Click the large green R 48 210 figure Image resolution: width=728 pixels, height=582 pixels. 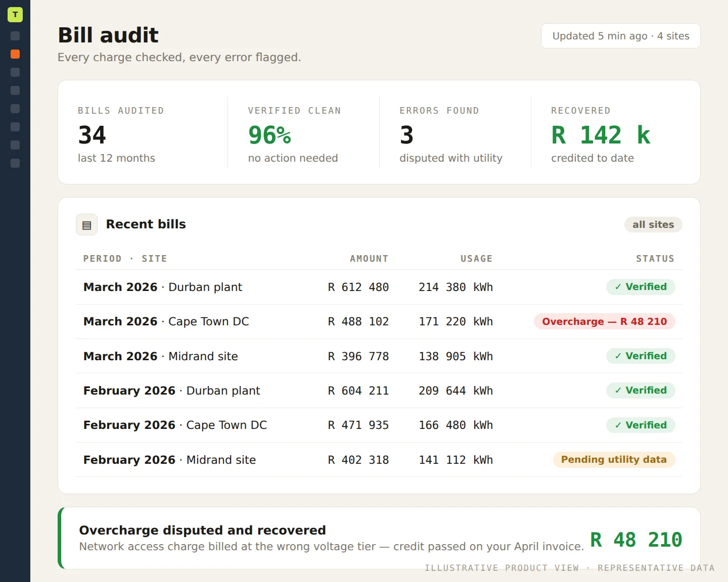tap(636, 540)
